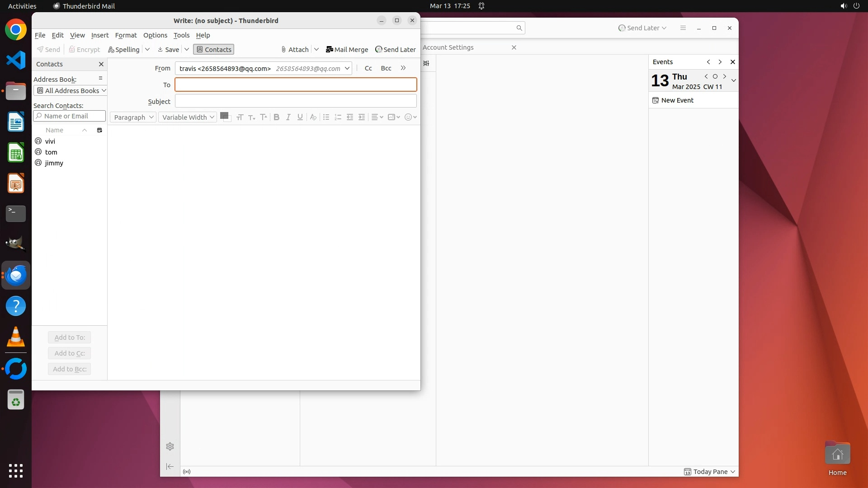868x488 pixels.
Task: Open the emoticon insert menu
Action: click(x=410, y=117)
